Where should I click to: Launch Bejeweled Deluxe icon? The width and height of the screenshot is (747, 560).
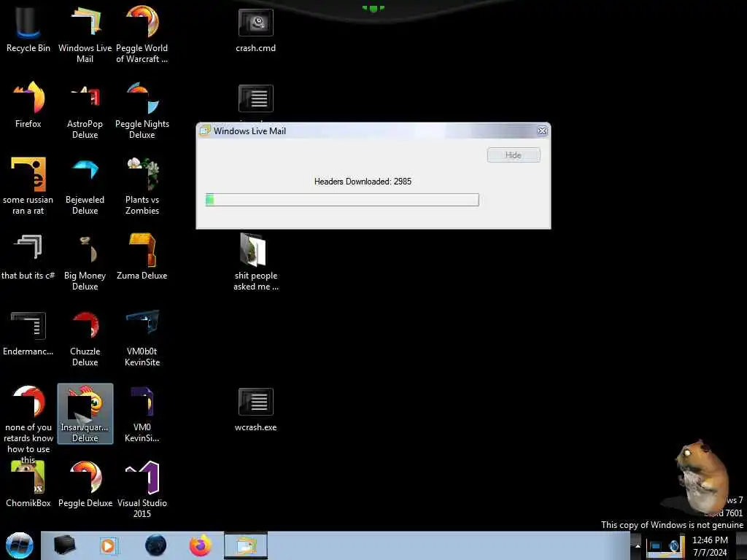[85, 186]
